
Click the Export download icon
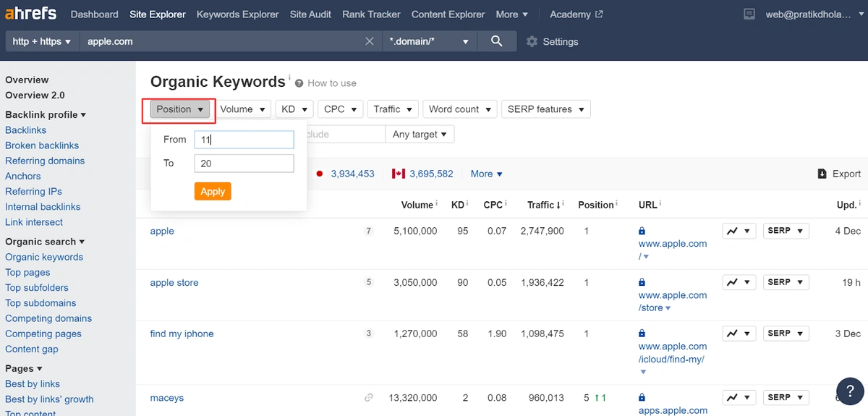tap(822, 174)
